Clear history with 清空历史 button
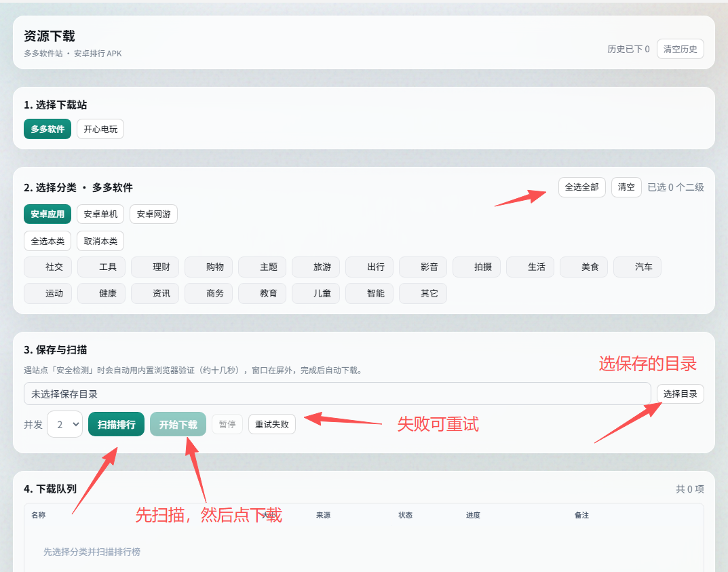Viewport: 728px width, 572px height. [x=681, y=50]
